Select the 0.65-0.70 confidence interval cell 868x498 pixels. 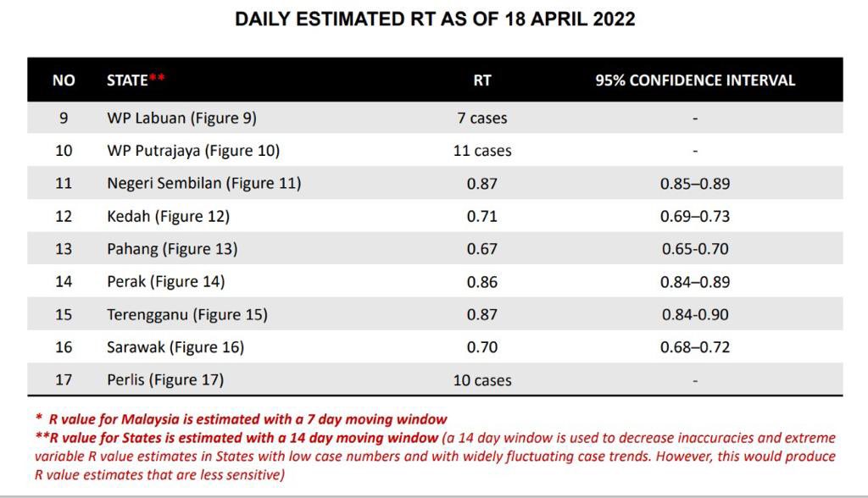click(695, 249)
